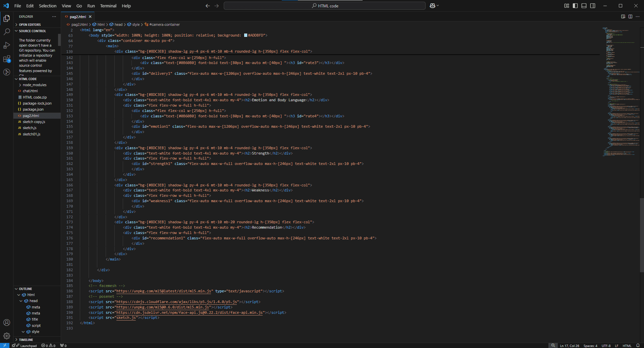
Task: Collapse the style node in Outline
Action: pos(23,332)
